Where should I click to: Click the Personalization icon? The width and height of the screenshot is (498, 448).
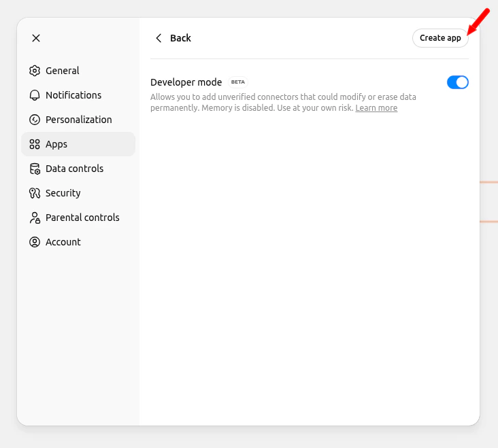[x=35, y=120]
